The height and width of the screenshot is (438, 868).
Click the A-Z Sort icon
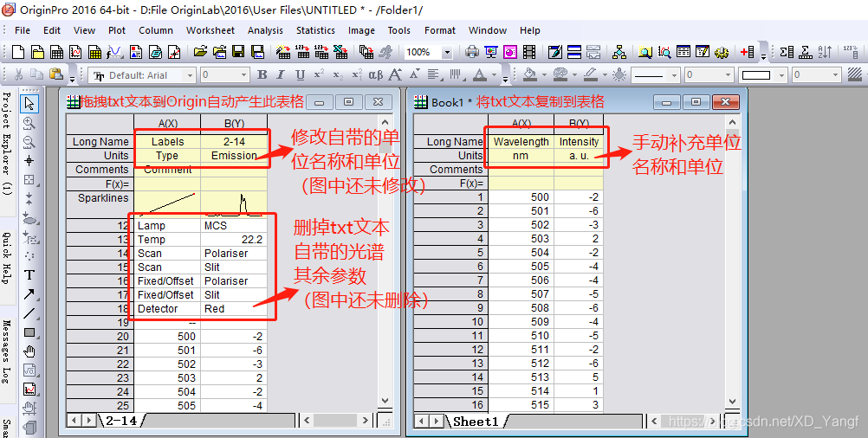coord(825,53)
